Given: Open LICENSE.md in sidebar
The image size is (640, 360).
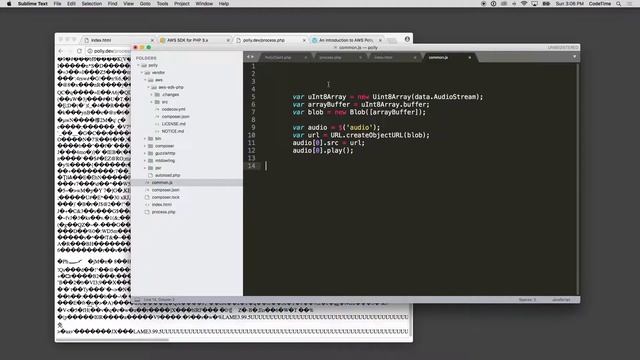Looking at the screenshot, I should tap(173, 124).
